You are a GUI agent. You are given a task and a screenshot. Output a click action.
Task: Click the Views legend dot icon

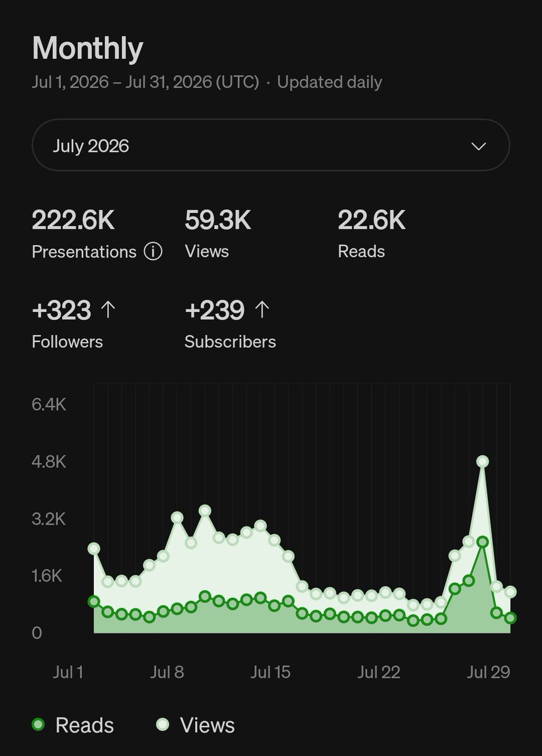coord(162,724)
